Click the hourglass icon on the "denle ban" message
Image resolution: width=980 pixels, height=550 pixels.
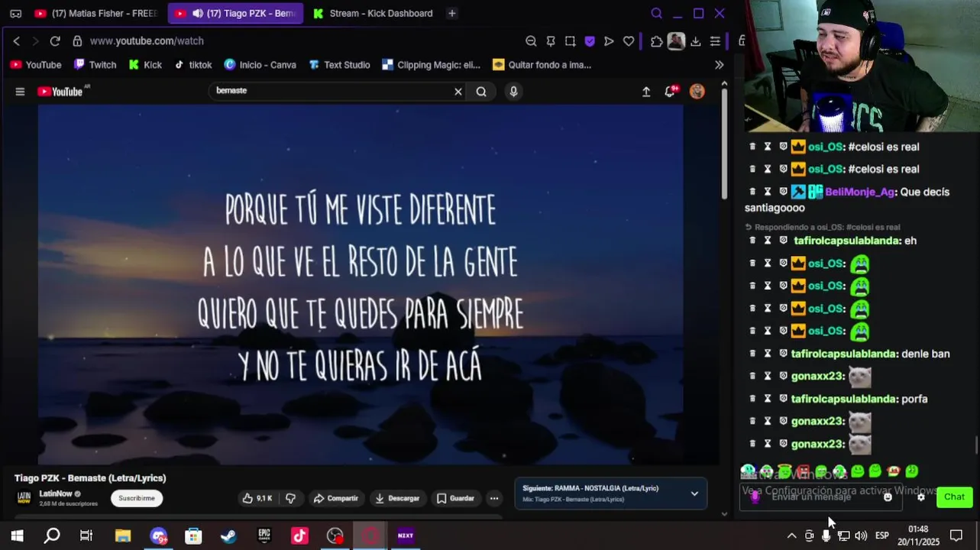click(768, 354)
